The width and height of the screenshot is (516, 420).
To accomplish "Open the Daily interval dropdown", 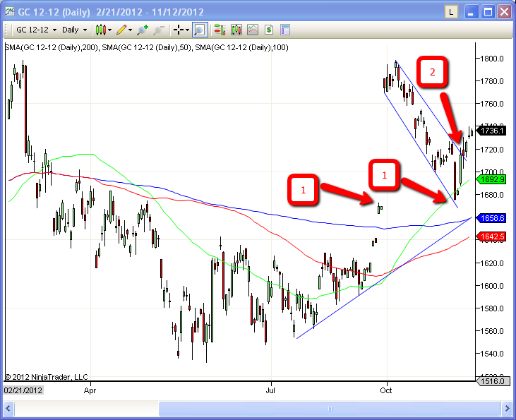I will tap(74, 30).
